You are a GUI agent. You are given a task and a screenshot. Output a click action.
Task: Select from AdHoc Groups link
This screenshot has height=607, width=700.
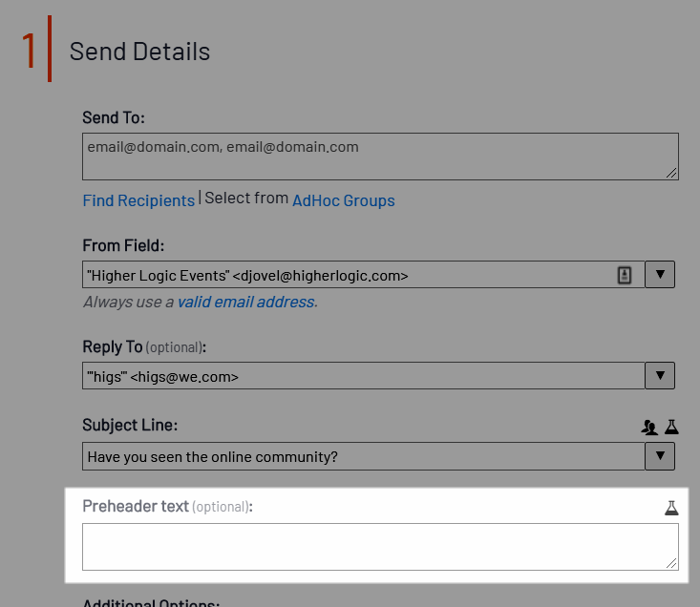click(x=343, y=200)
